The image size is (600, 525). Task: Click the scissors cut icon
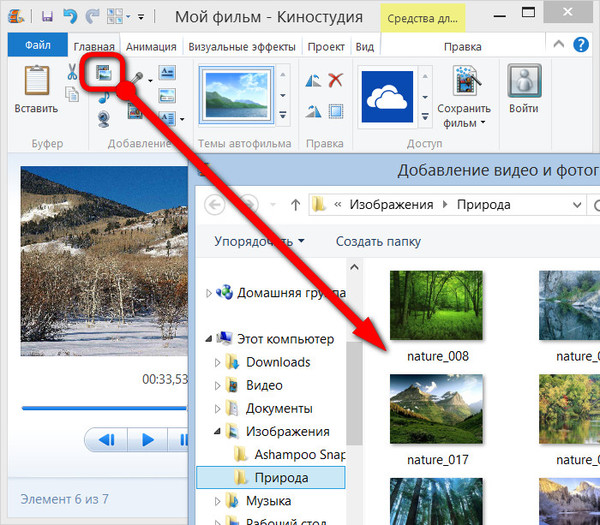click(72, 72)
